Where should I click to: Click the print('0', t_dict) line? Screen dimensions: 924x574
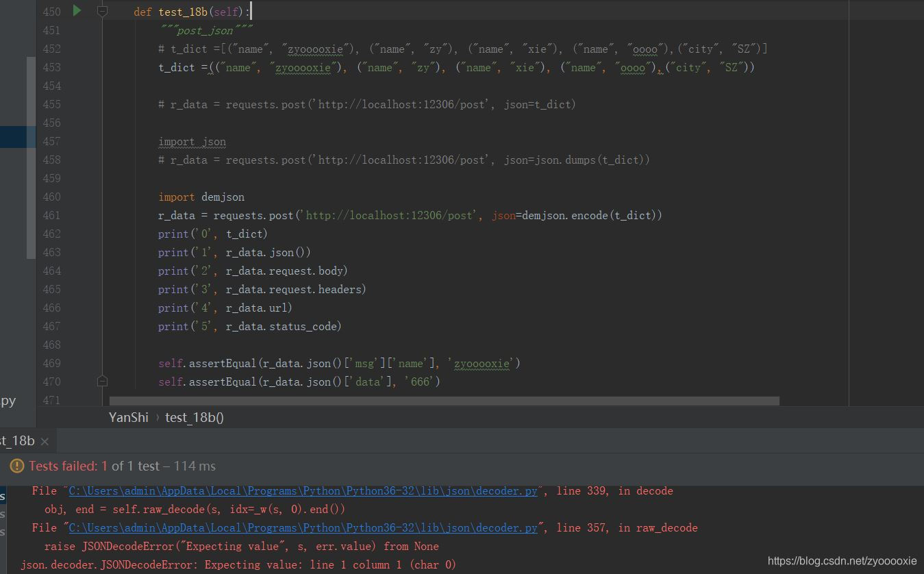point(213,234)
